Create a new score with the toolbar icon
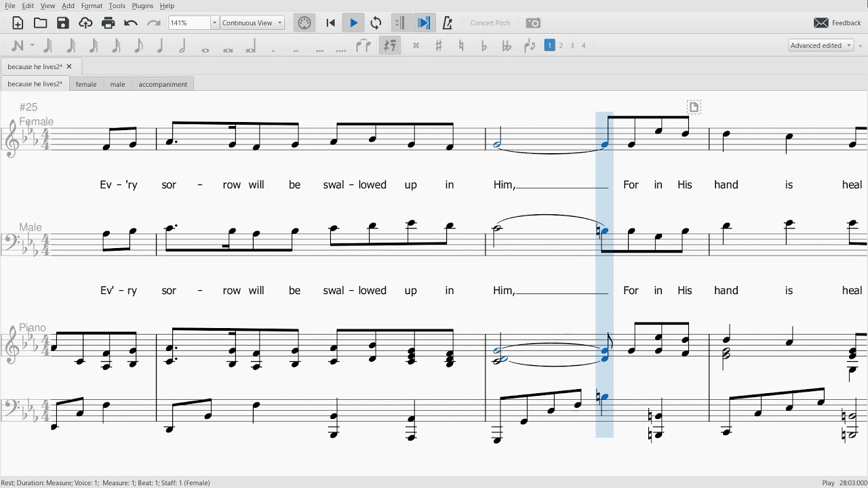The width and height of the screenshot is (868, 488). tap(18, 23)
